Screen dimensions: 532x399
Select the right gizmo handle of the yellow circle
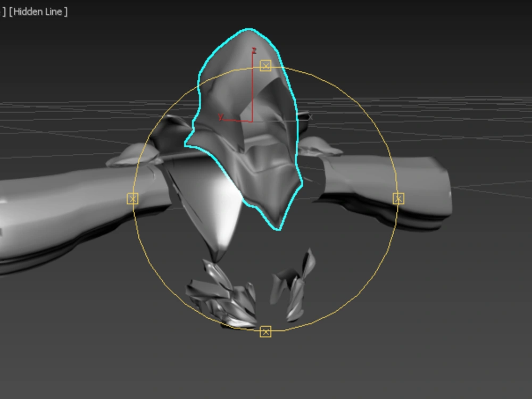click(398, 198)
